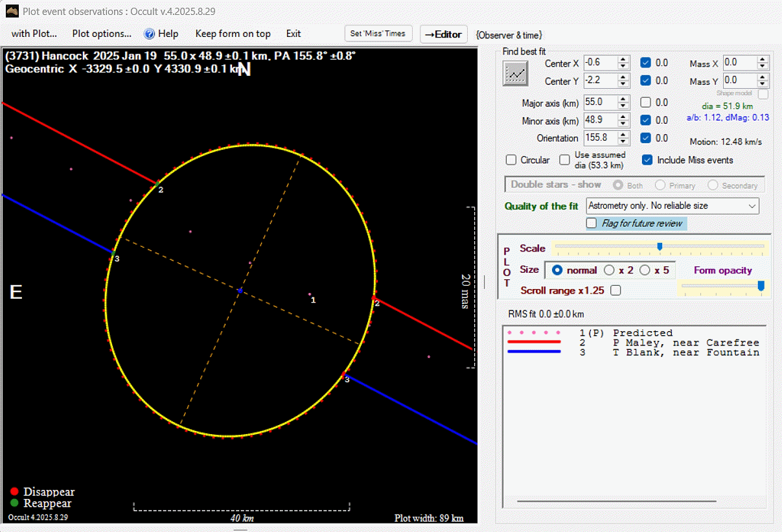This screenshot has width=782, height=532.
Task: Click the 'P Maley, near Carefree' legend row
Action: point(632,342)
